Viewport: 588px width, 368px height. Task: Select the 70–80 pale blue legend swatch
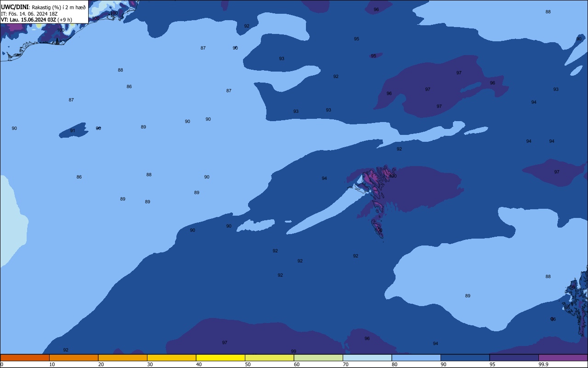pos(367,357)
